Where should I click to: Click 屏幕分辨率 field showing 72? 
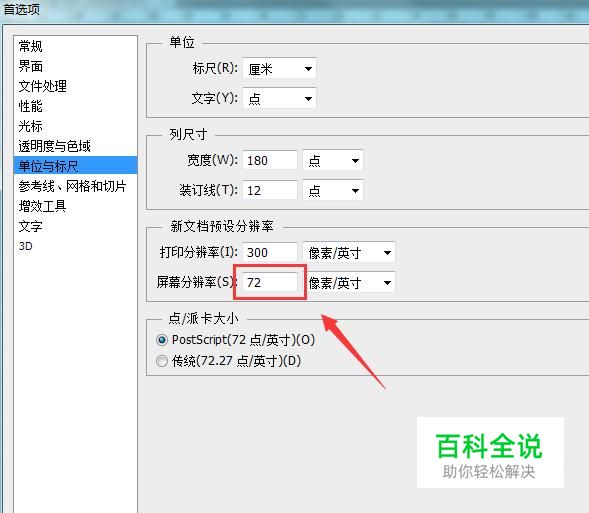[270, 282]
